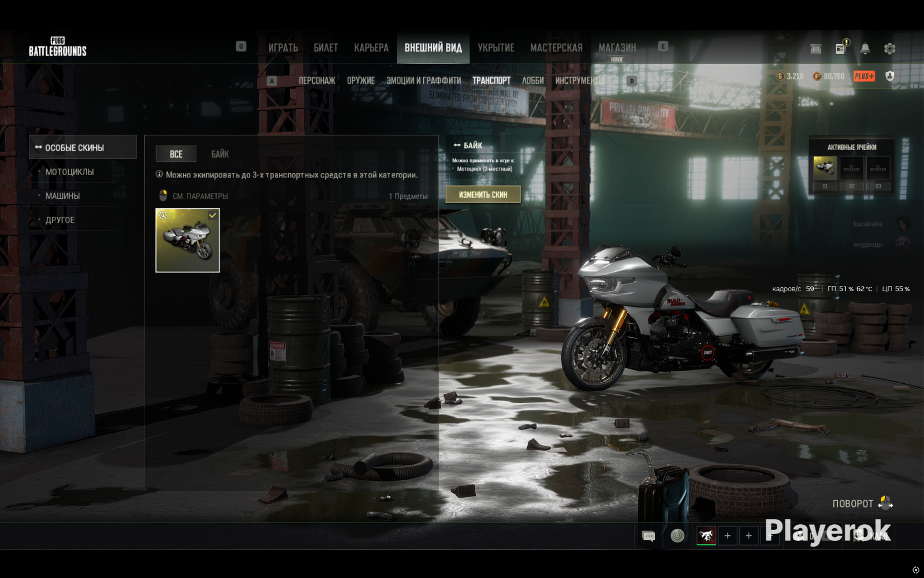Screen dimensions: 924x578
Task: Click the БАЙК heading above the skin details
Action: pyautogui.click(x=473, y=145)
